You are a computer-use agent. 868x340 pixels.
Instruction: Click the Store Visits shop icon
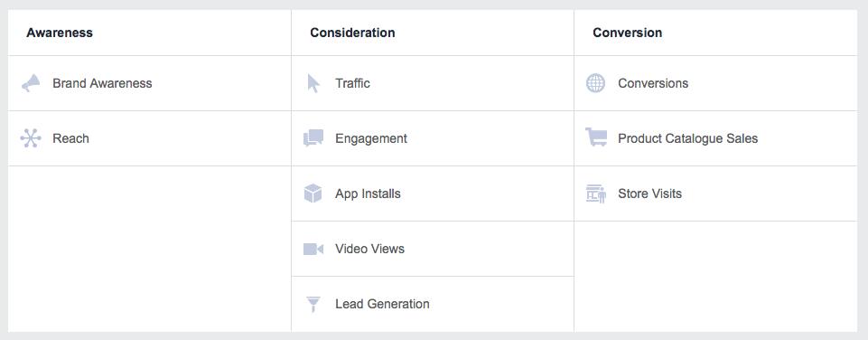pyautogui.click(x=596, y=194)
